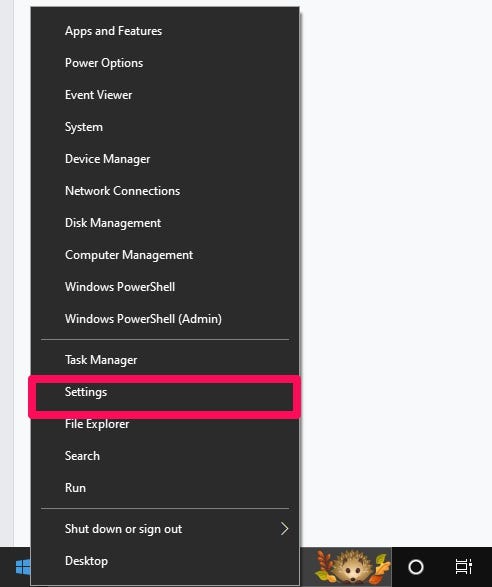Open Task Manager
This screenshot has height=587, width=492.
[x=165, y=360]
